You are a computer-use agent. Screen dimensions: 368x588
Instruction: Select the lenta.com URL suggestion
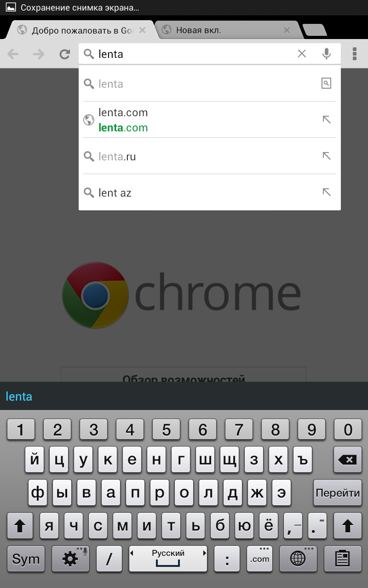[210, 120]
